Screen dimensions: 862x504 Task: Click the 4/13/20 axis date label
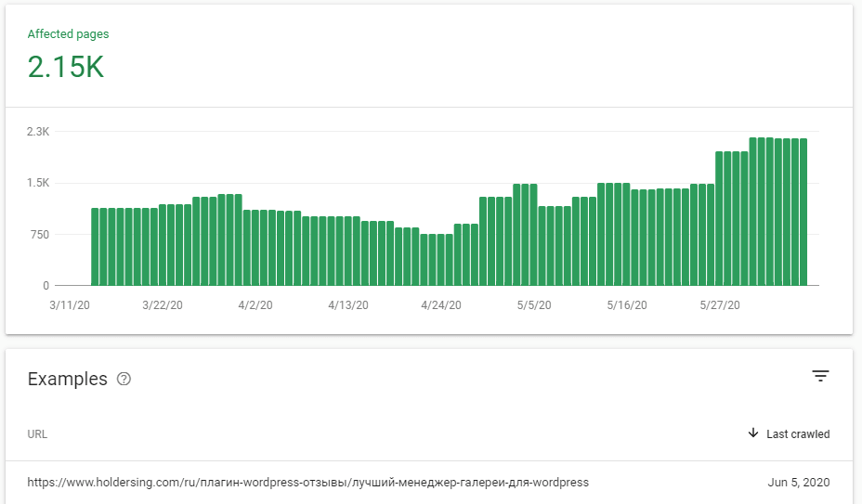(348, 305)
